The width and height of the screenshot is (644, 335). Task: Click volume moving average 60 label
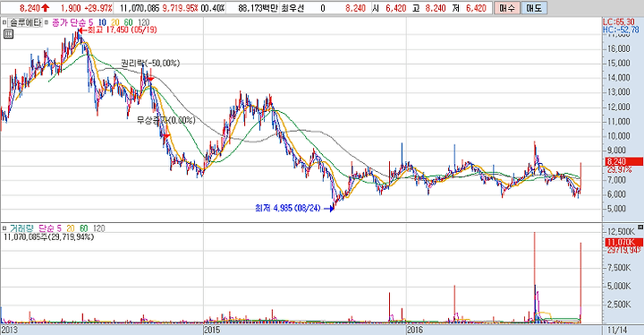(84, 228)
